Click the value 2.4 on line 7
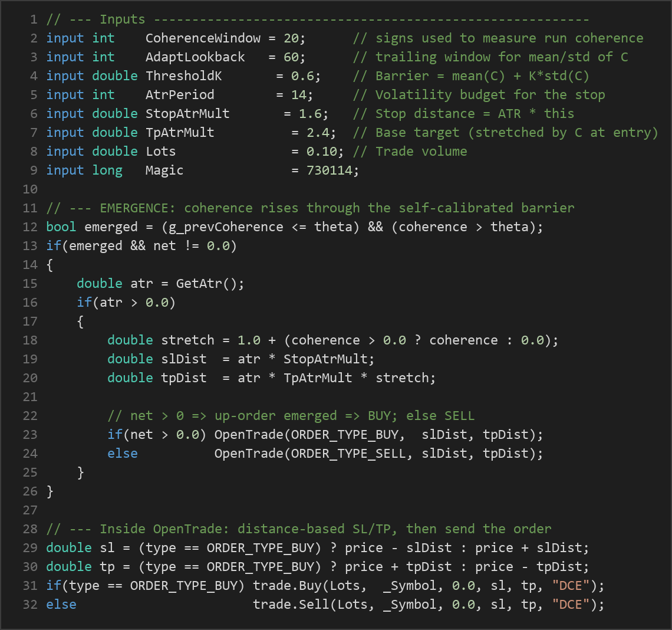 pyautogui.click(x=318, y=133)
